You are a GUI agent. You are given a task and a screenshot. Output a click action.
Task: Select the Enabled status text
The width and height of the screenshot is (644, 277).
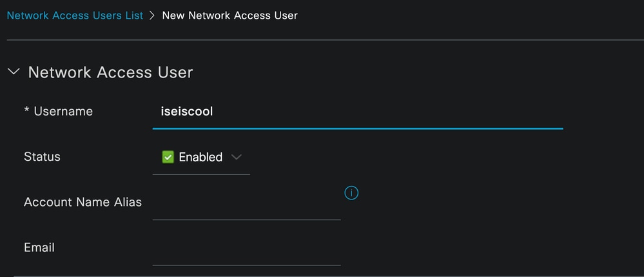tap(200, 157)
